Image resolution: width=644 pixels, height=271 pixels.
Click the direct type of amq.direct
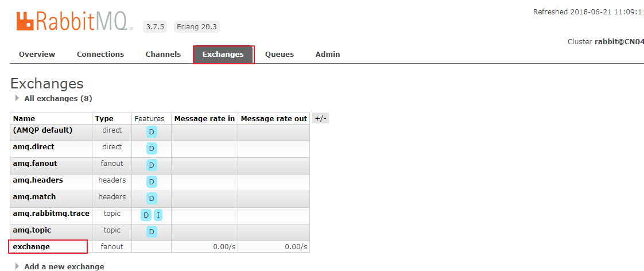112,146
